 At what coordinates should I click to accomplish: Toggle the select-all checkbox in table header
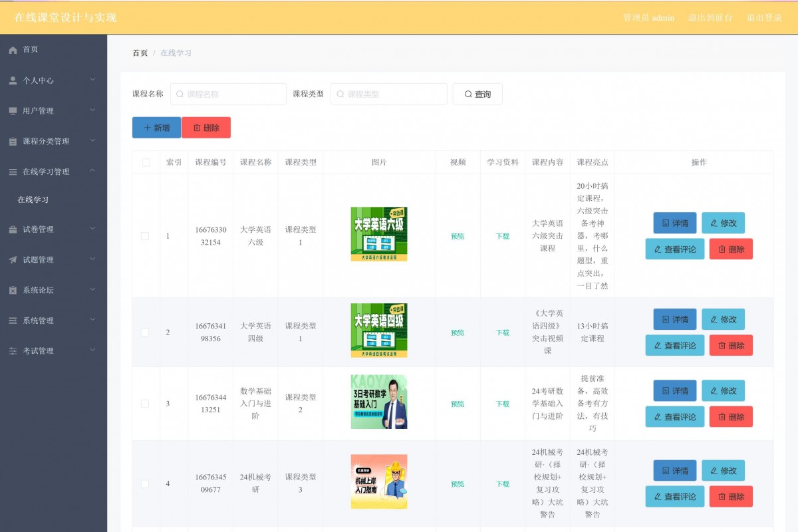(146, 162)
